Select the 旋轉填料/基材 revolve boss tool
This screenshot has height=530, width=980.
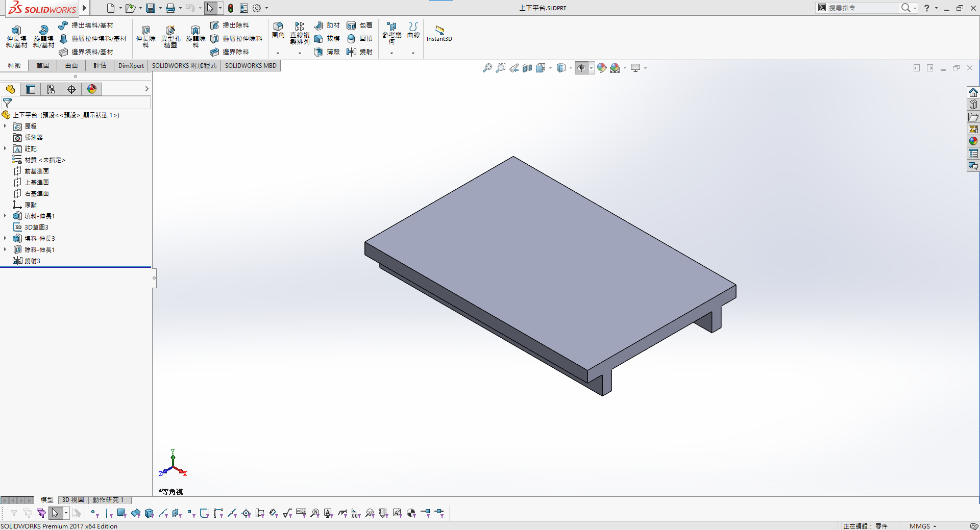click(x=43, y=37)
